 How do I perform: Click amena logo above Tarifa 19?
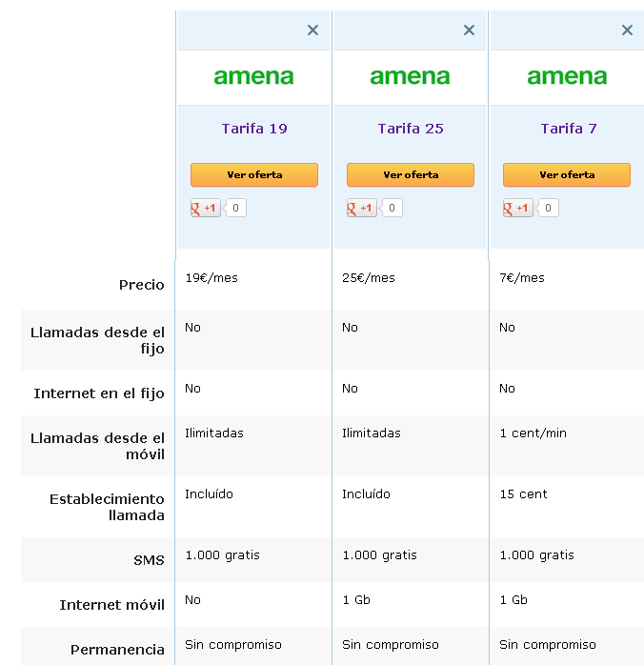(253, 76)
